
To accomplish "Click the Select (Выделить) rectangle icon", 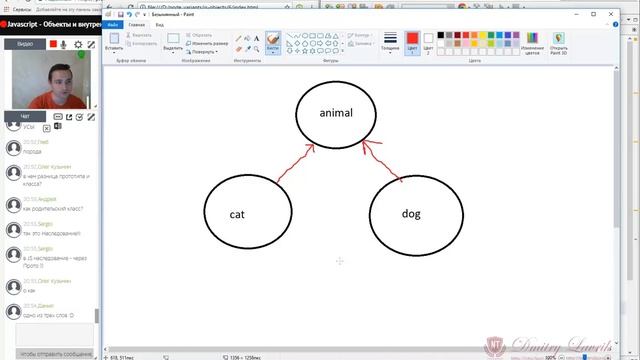I will pos(173,38).
